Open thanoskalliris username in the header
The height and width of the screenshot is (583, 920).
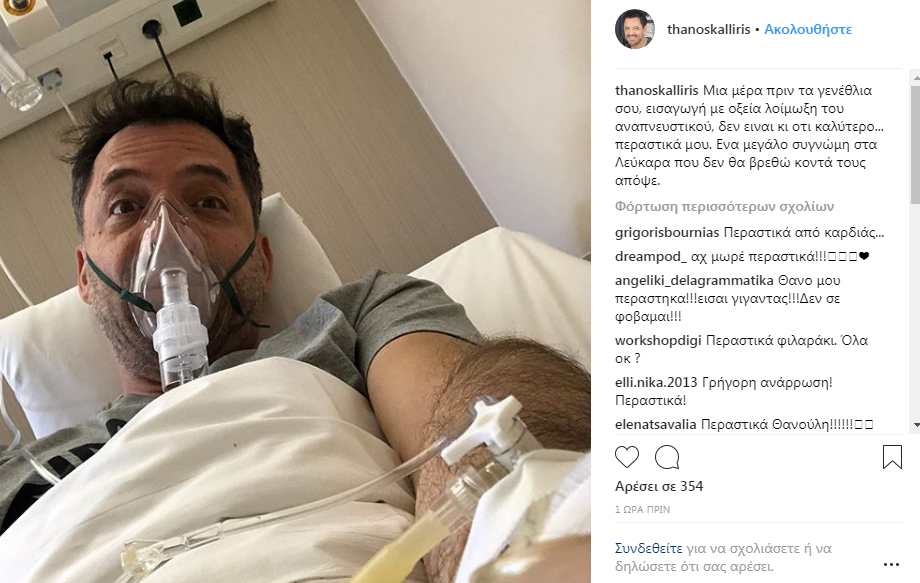(x=708, y=29)
